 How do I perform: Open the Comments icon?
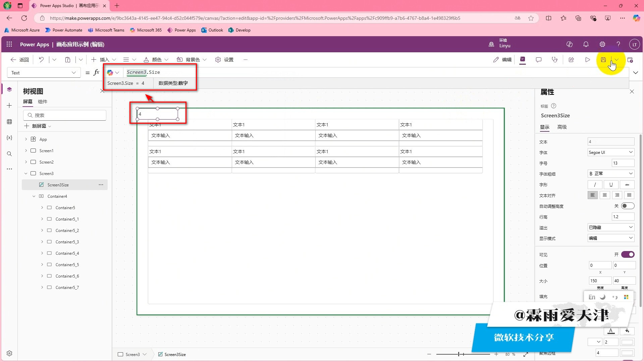click(539, 60)
